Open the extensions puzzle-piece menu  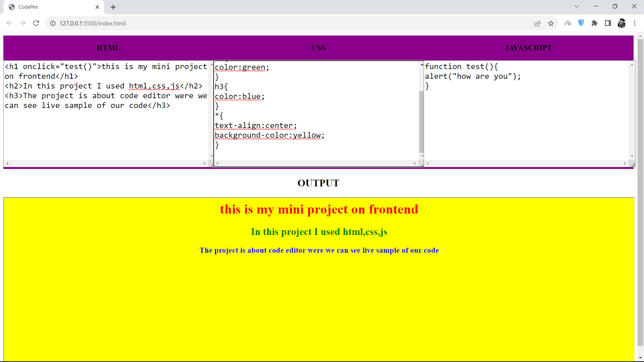click(595, 23)
